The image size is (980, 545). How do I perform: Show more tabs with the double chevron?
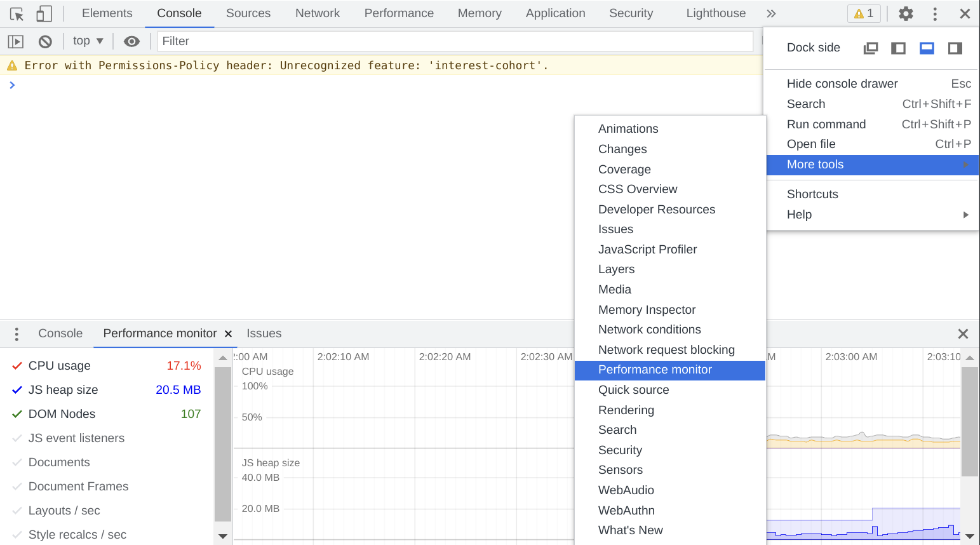coord(771,13)
